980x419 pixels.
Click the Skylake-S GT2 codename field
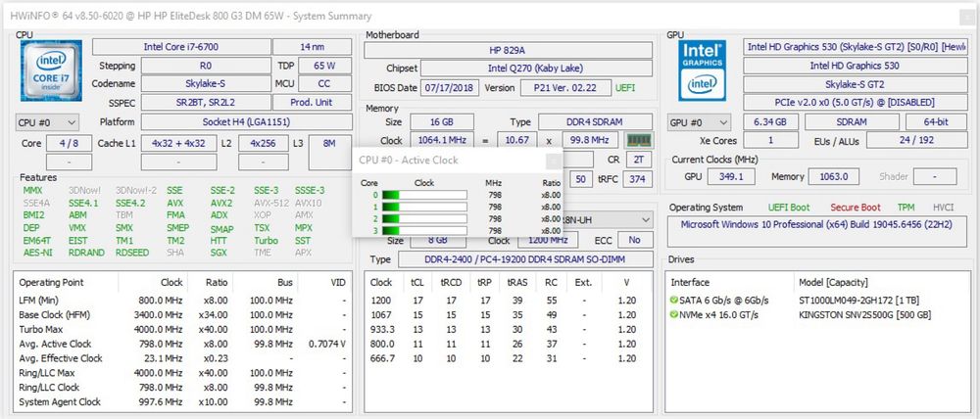[855, 83]
